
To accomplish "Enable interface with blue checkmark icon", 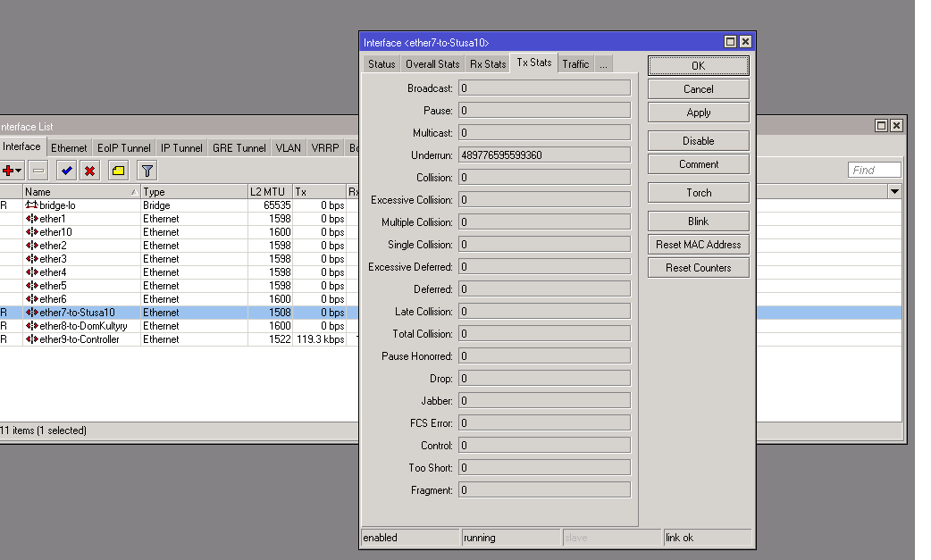I will tap(66, 171).
